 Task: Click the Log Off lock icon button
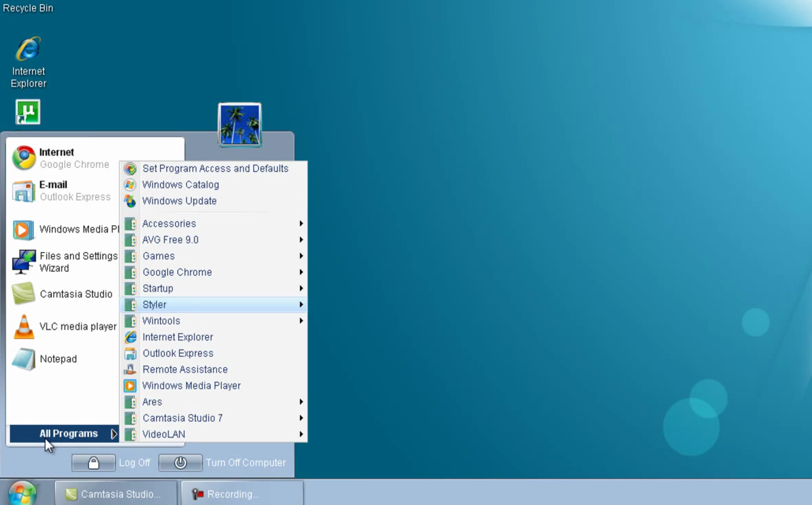tap(93, 463)
